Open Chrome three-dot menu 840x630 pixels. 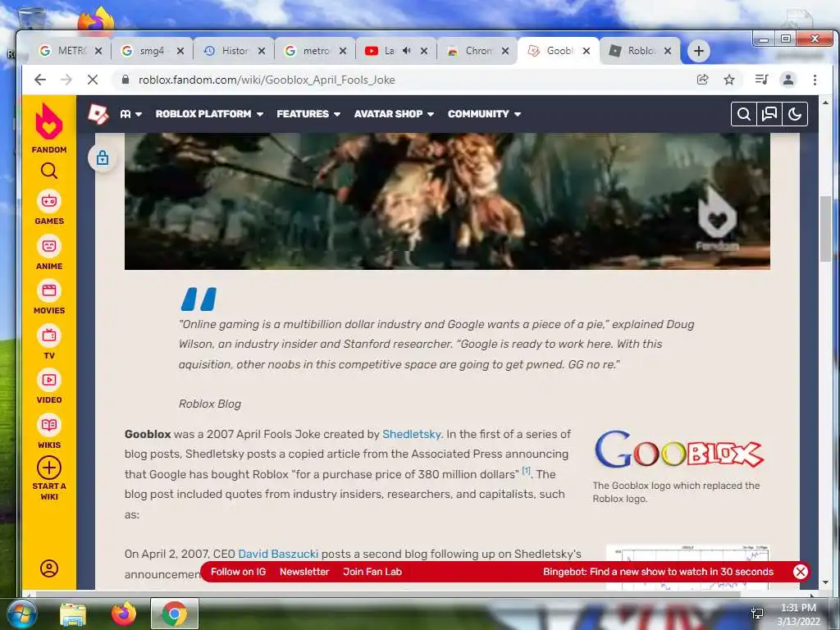(815, 80)
